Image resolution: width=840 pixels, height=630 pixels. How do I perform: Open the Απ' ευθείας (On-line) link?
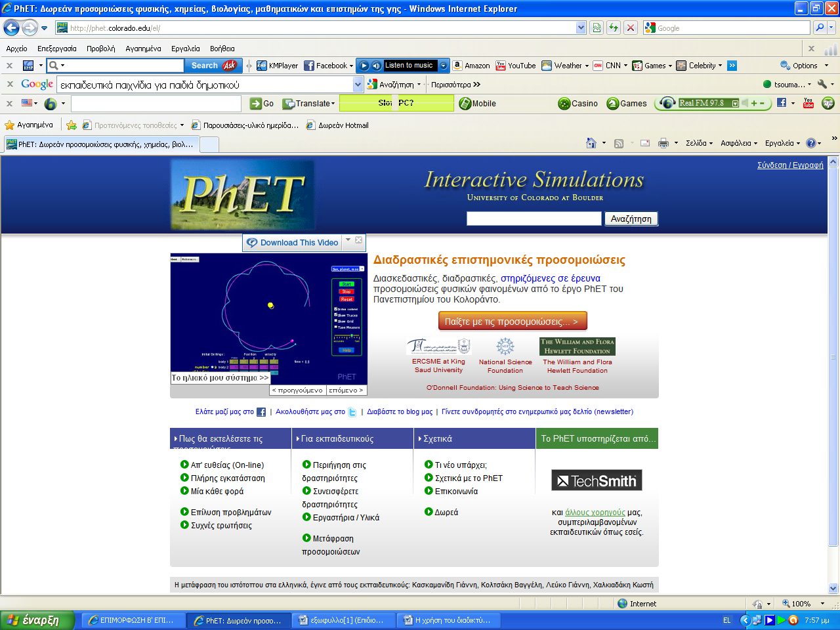(227, 465)
